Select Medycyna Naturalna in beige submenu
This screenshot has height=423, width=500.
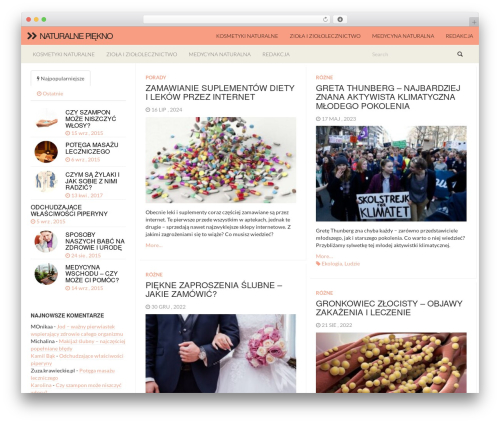220,54
